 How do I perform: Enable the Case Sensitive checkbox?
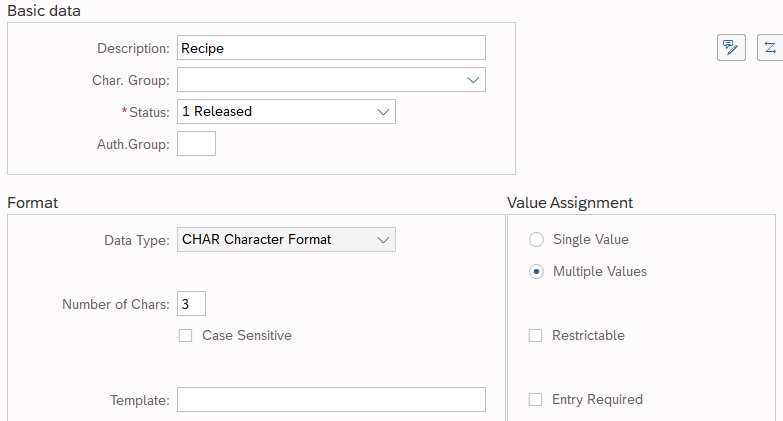coord(185,336)
